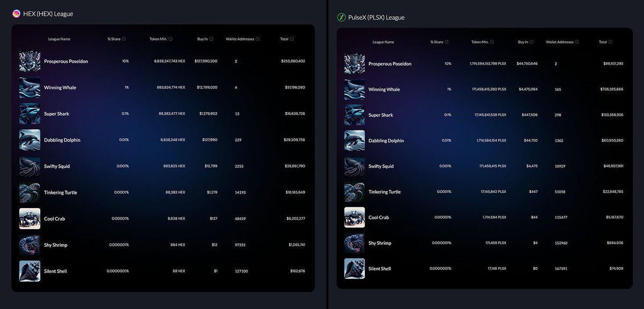The width and height of the screenshot is (644, 309).
Task: Click the '51058' wallet addresses count
Action: [x=560, y=192]
